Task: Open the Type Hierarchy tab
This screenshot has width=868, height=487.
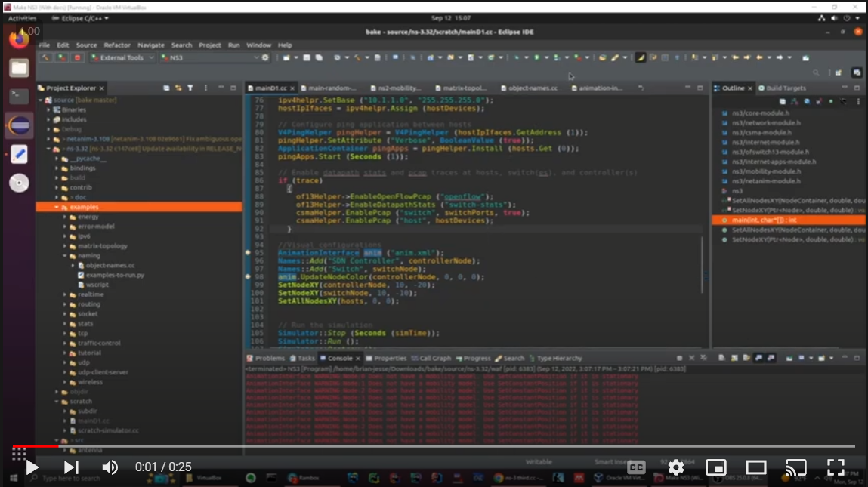Action: [555, 358]
